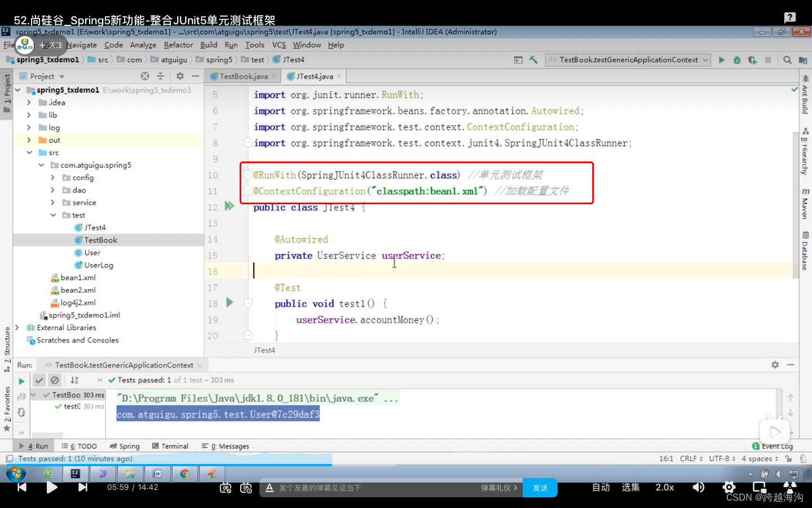Start debugging with the Debug bug icon
The image size is (812, 508).
(737, 60)
